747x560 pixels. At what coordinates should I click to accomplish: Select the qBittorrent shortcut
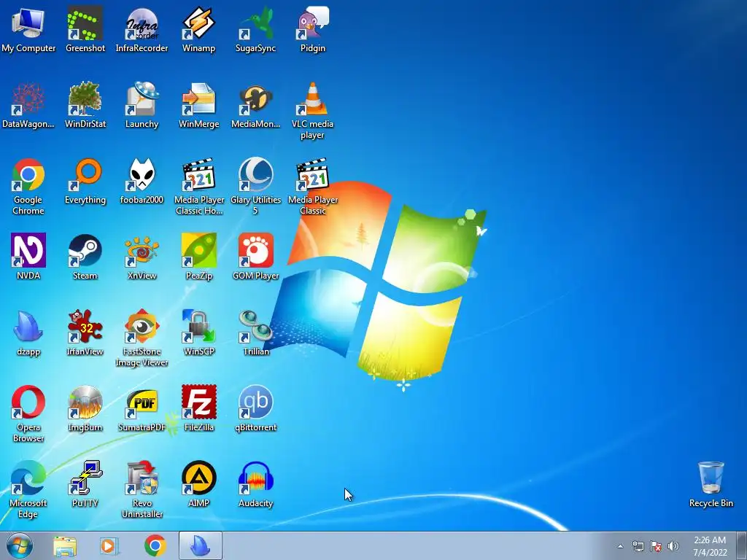tap(255, 402)
